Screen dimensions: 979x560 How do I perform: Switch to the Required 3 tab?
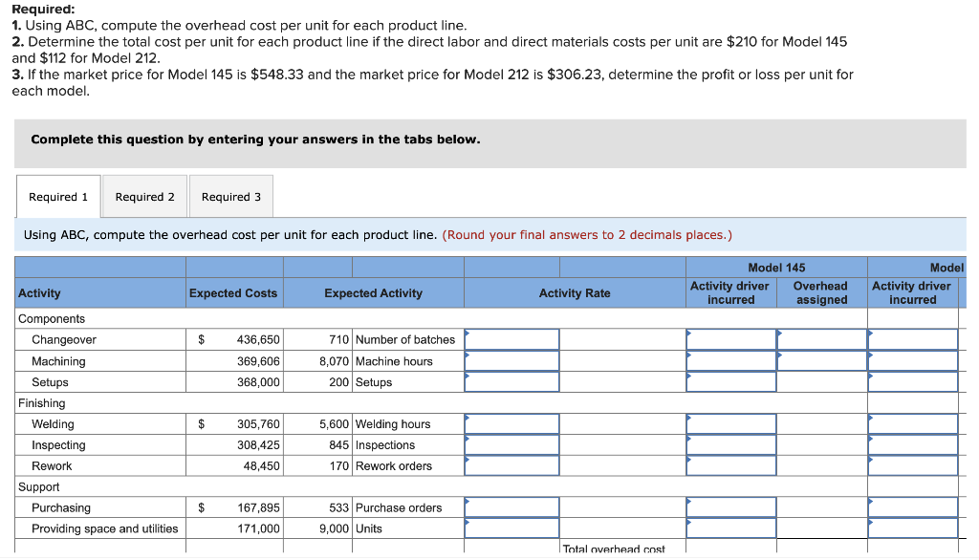coord(231,197)
